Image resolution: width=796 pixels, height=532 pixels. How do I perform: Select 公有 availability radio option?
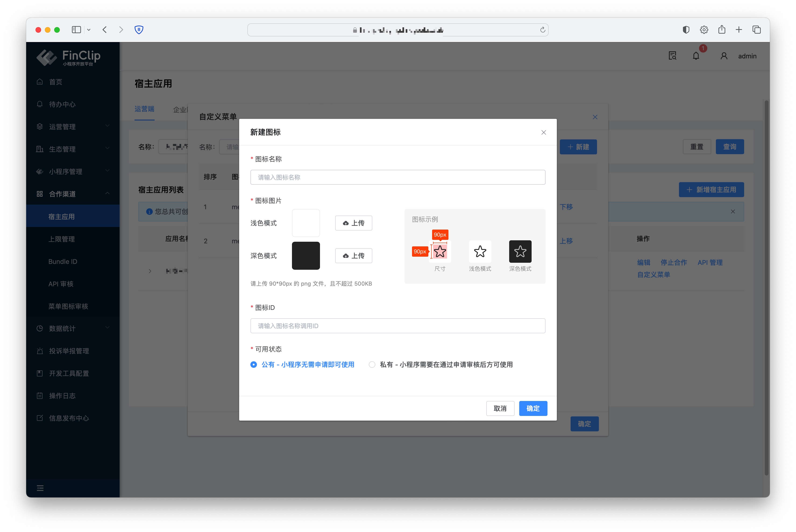point(254,364)
